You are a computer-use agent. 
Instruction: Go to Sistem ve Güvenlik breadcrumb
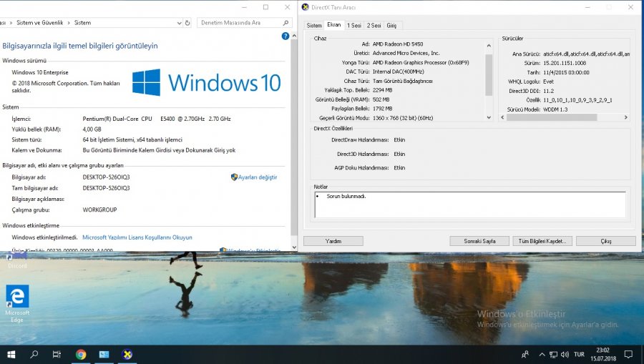click(40, 23)
